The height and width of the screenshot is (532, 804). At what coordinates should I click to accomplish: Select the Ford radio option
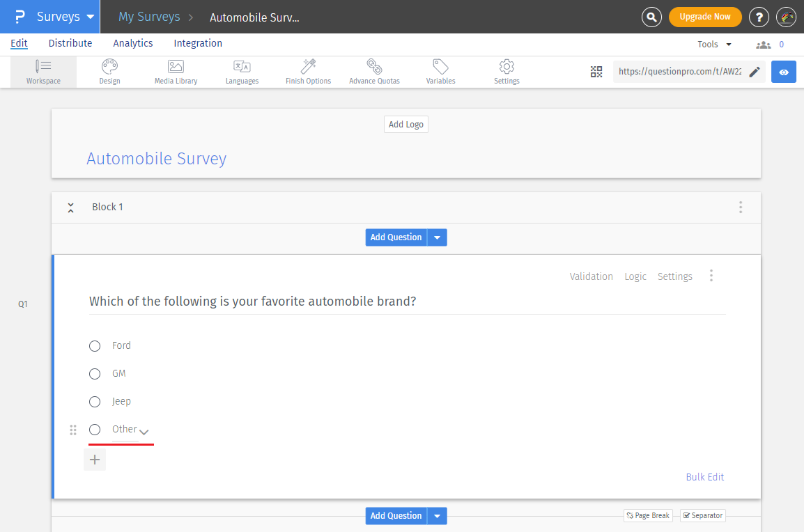95,345
